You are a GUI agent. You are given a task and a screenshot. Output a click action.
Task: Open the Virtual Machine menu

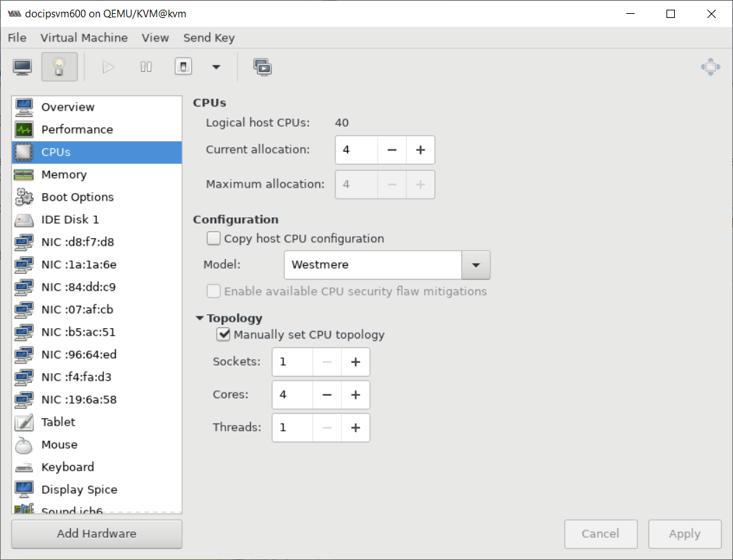pos(84,38)
